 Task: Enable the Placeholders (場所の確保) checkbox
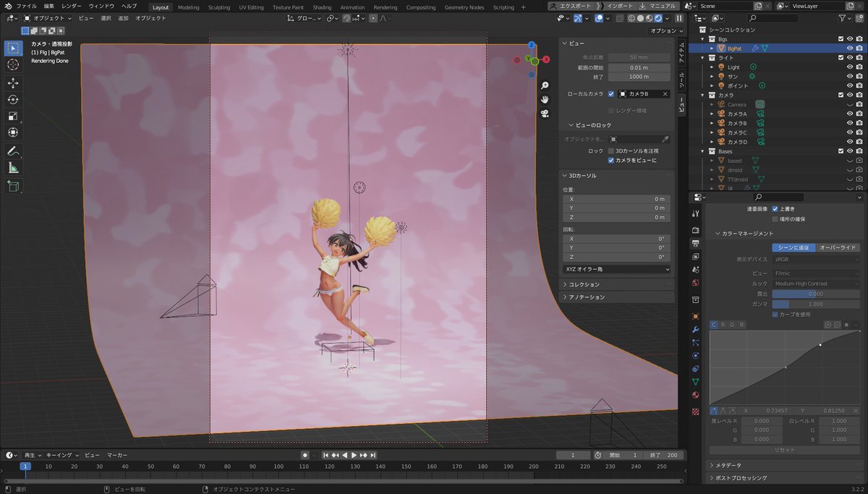pyautogui.click(x=775, y=218)
